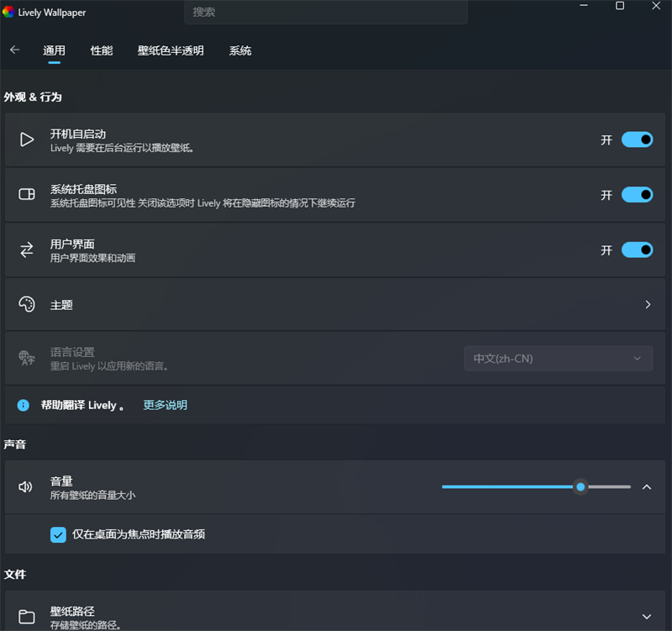The image size is (672, 631).
Task: Toggle the 用户界面 effects switch
Action: click(x=637, y=250)
